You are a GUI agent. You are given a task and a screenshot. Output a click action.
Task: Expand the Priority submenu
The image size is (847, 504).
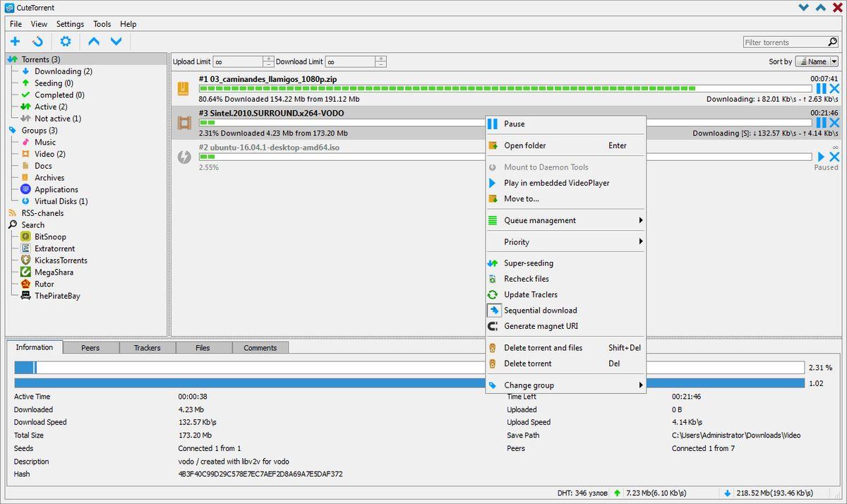565,242
